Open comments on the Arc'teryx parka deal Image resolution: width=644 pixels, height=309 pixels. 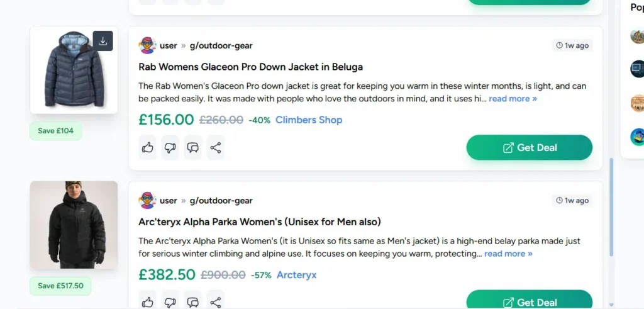(x=193, y=301)
